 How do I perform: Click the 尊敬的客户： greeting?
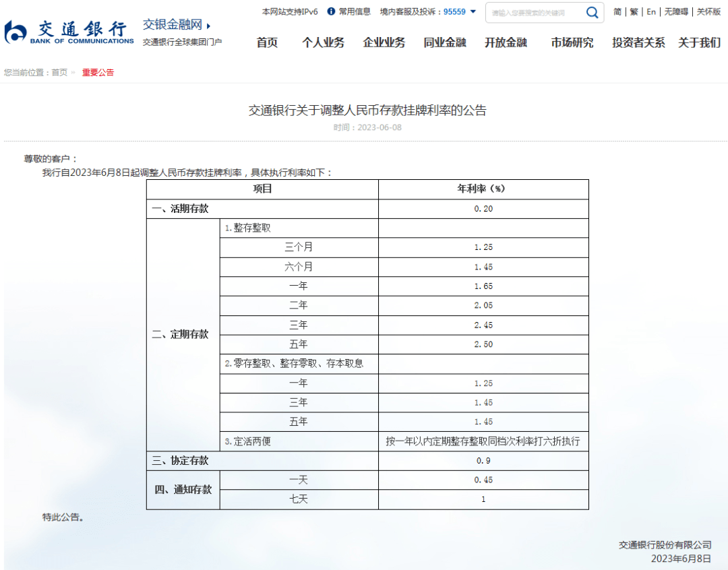[x=50, y=159]
